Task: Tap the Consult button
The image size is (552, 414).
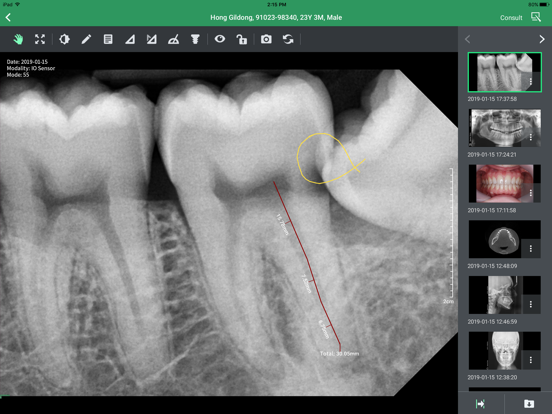Action: coord(511,18)
